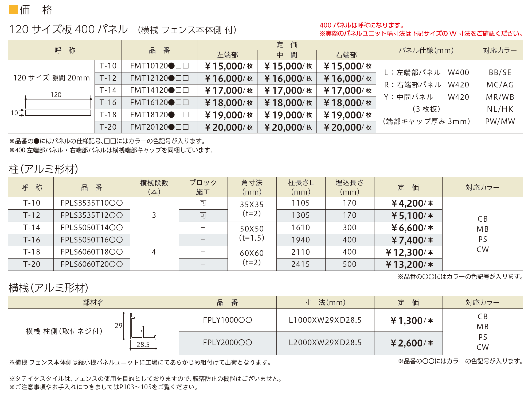Click the 柱(アルミ形材) section heading
This screenshot has width=532, height=393.
click(43, 169)
